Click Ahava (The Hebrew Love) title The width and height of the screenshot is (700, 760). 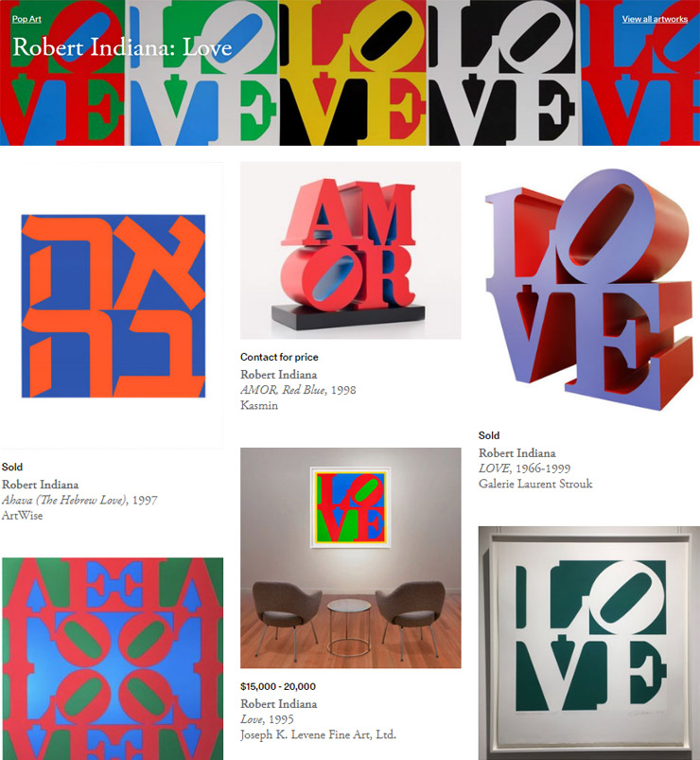coord(65,500)
